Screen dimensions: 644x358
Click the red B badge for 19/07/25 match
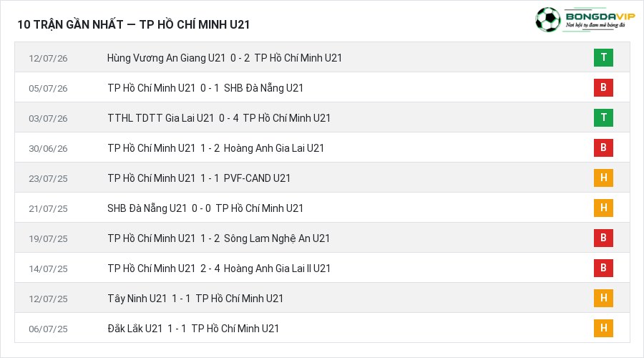tap(603, 238)
